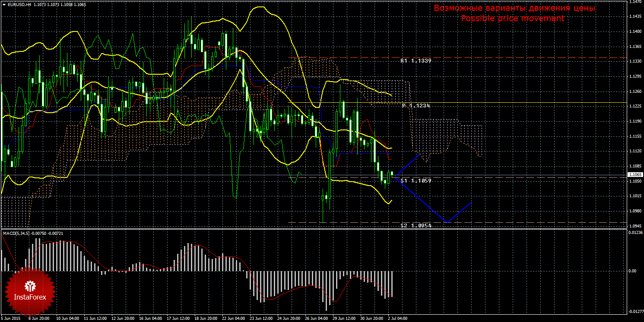
Task: Click current price tag 1.1065 on axis
Action: pos(634,175)
